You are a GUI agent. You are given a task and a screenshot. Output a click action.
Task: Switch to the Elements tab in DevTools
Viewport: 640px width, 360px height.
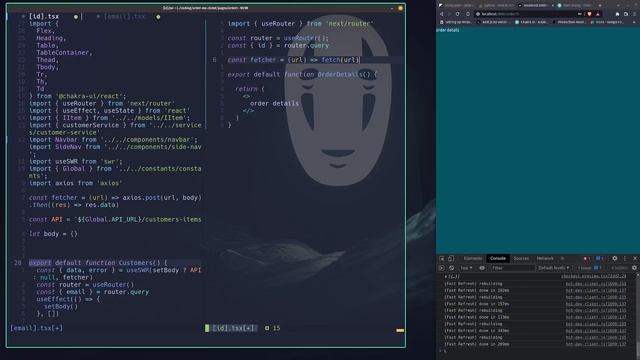tap(473, 258)
